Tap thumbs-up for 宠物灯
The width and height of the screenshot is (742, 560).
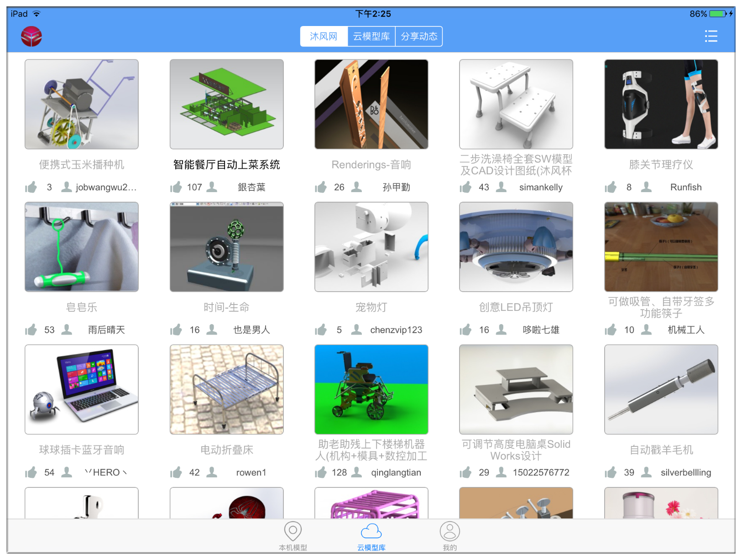tap(321, 330)
